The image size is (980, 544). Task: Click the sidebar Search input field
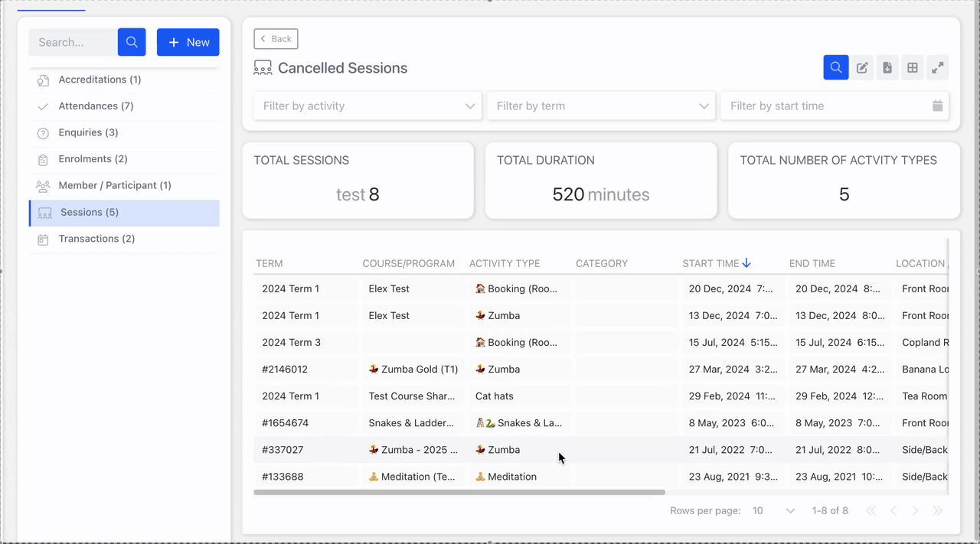click(73, 42)
